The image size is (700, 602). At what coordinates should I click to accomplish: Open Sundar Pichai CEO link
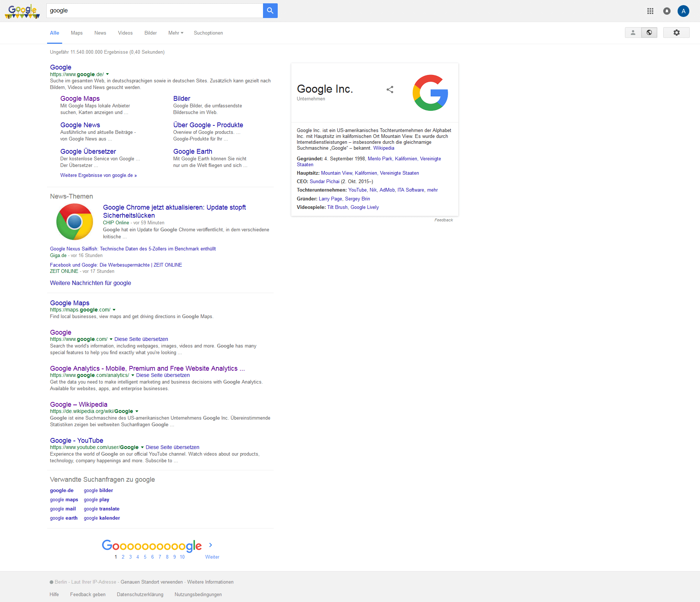(324, 182)
